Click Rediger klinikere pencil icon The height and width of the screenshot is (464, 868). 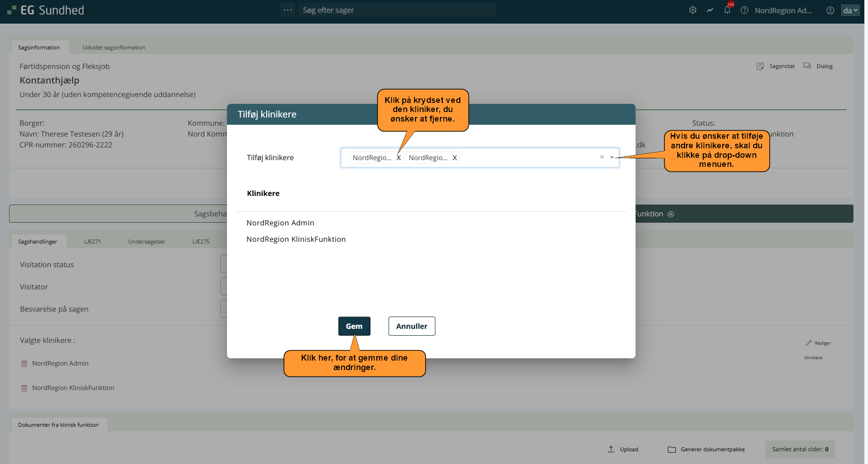[809, 343]
